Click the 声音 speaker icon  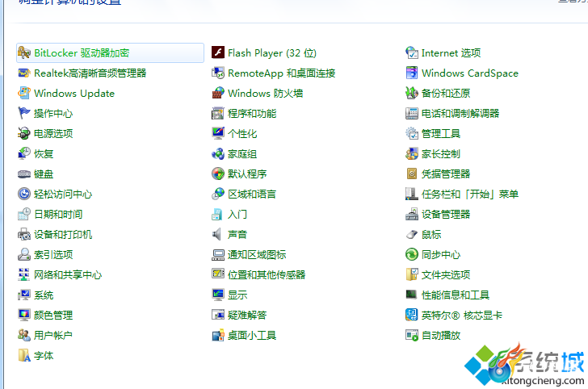coord(216,235)
